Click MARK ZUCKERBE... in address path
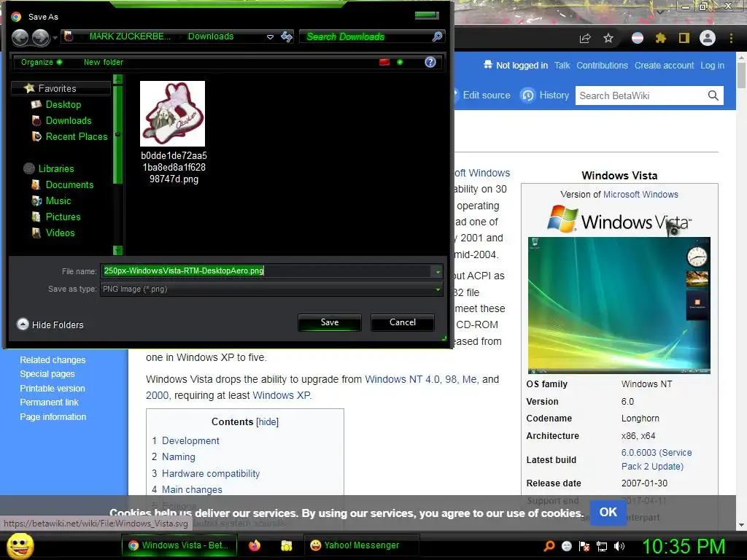747x560 pixels. (130, 36)
